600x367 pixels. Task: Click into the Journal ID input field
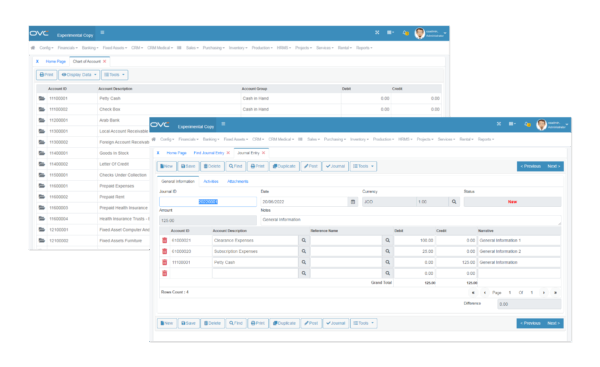click(x=208, y=202)
